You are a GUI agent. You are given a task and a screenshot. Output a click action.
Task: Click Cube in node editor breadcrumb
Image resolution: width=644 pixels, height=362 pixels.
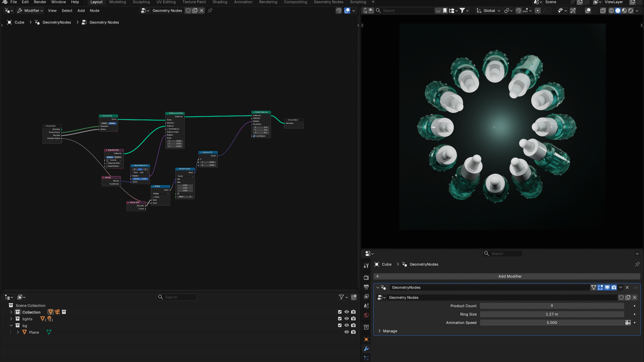pyautogui.click(x=19, y=22)
